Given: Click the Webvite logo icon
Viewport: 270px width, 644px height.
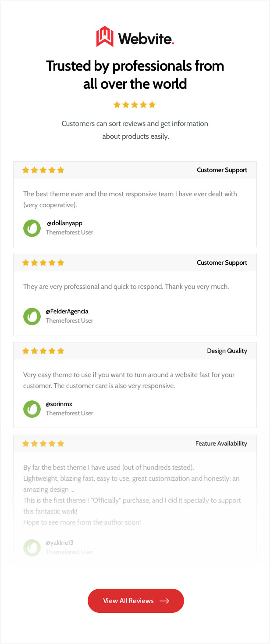Looking at the screenshot, I should [105, 36].
